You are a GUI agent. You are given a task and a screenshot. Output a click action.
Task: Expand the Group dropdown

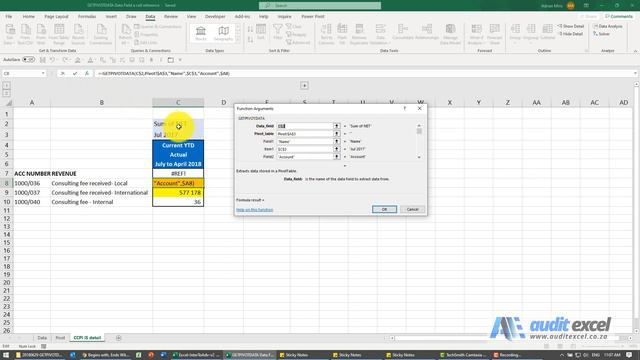(x=515, y=43)
